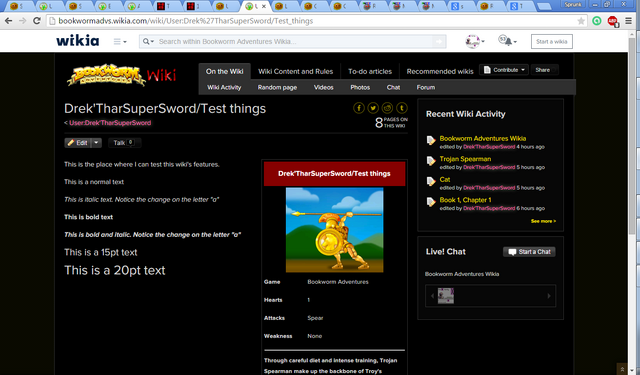640x375 pixels.
Task: Click the Edit button
Action: point(78,143)
